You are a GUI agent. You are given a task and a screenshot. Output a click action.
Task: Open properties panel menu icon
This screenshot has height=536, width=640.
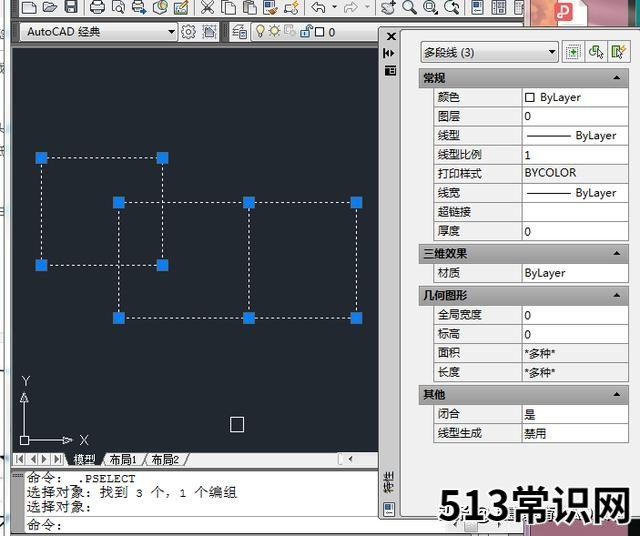point(390,71)
